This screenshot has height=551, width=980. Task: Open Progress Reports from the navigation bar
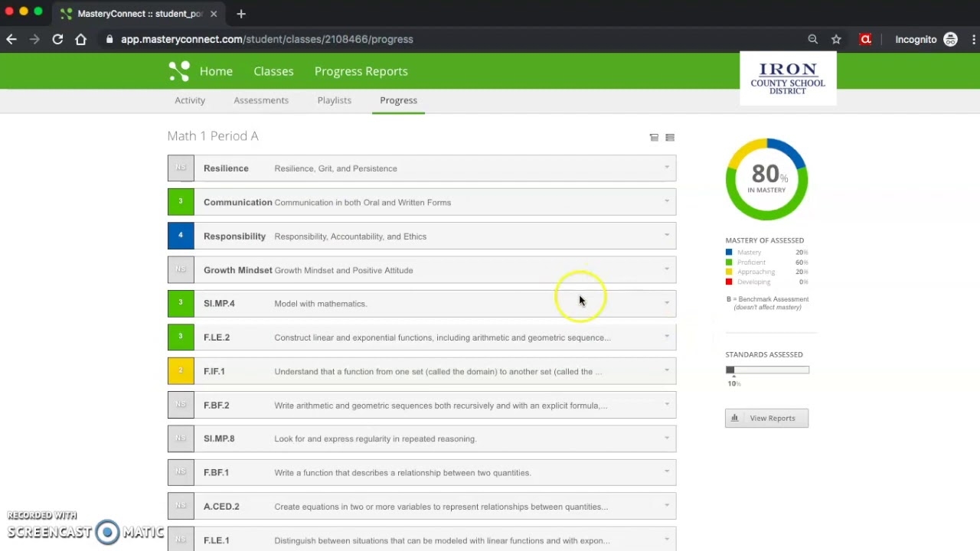pos(361,71)
